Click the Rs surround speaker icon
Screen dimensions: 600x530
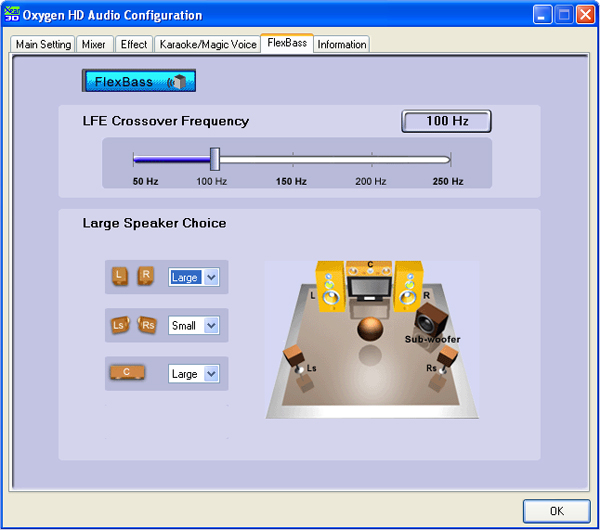click(147, 325)
